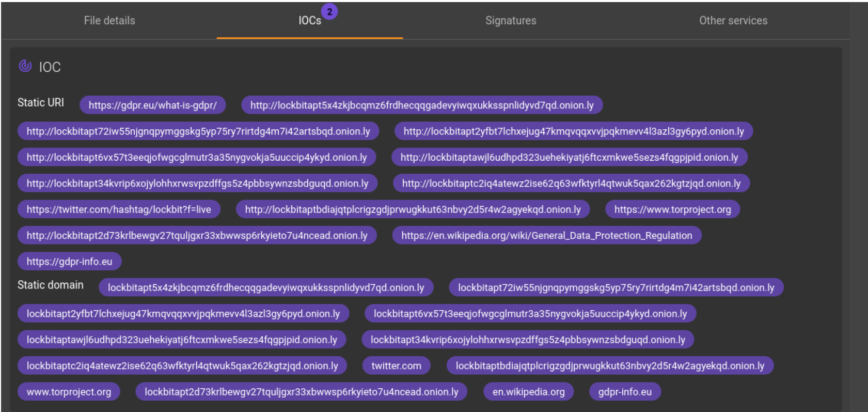Select the http lockbitaptawjl6 URI chip
The height and width of the screenshot is (412, 868).
pos(570,157)
